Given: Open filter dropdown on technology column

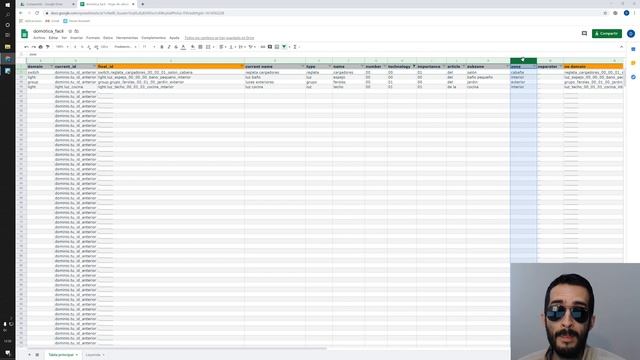Looking at the screenshot, I should [414, 67].
